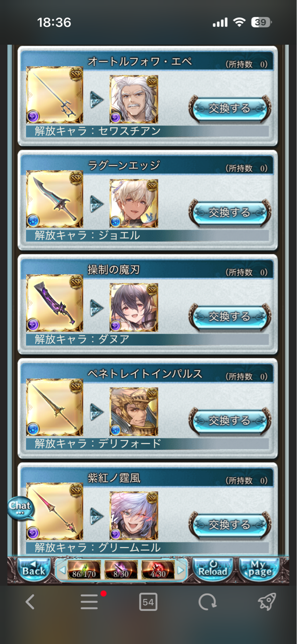Viewport: 297px width, 644px height.
Task: Tap the セワスチアン character portrait
Action: (134, 99)
